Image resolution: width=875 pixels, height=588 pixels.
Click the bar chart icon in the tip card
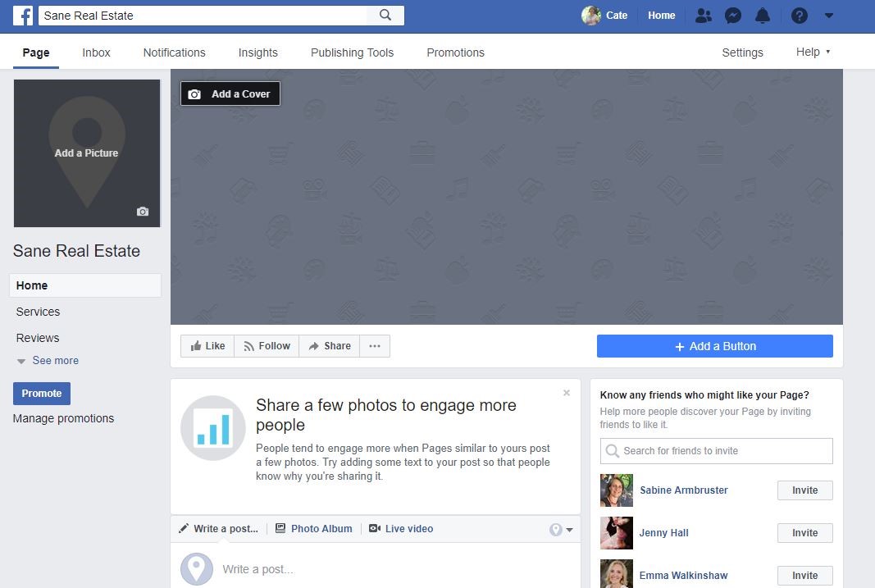pos(213,428)
